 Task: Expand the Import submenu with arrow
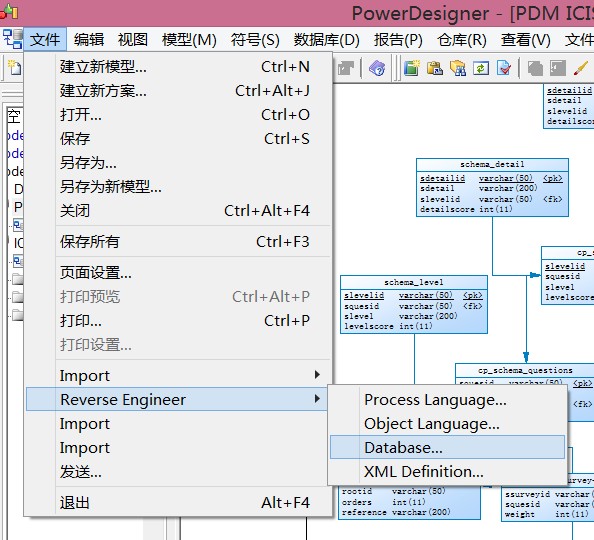[178, 376]
